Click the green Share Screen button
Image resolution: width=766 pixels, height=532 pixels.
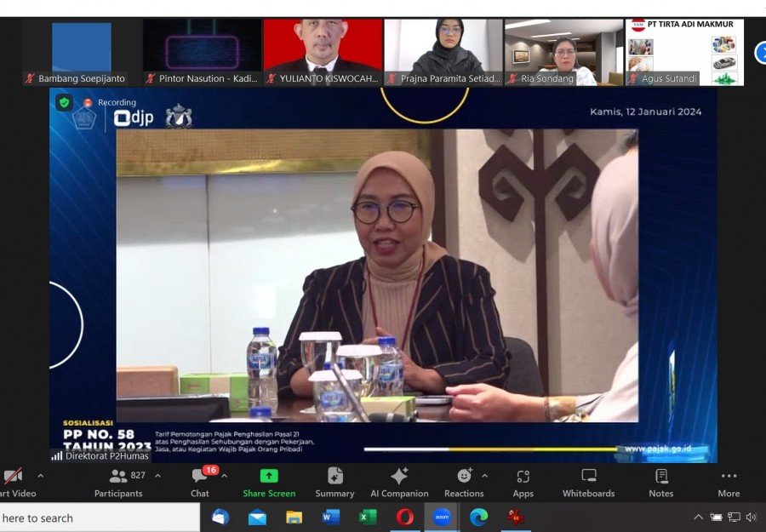(x=269, y=482)
